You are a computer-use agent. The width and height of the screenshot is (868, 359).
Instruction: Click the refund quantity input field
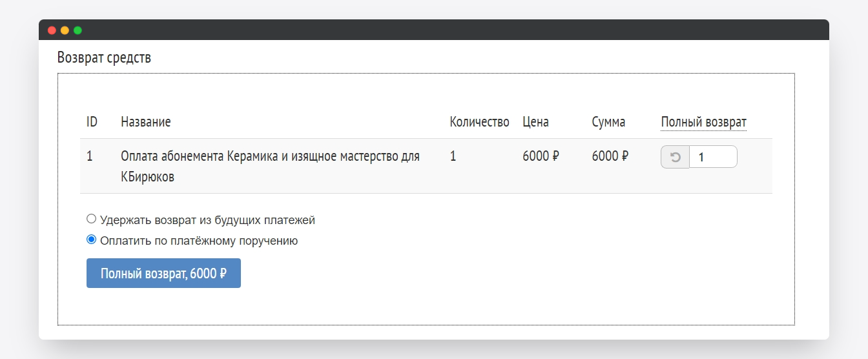tap(713, 157)
